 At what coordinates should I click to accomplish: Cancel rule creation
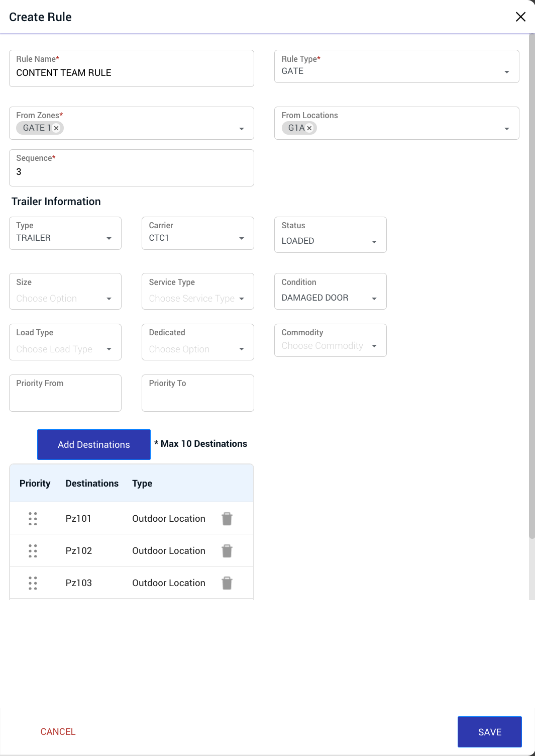point(58,732)
